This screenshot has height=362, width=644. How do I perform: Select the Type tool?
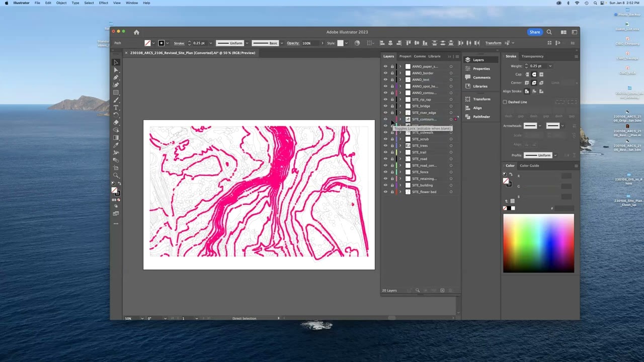pos(116,108)
